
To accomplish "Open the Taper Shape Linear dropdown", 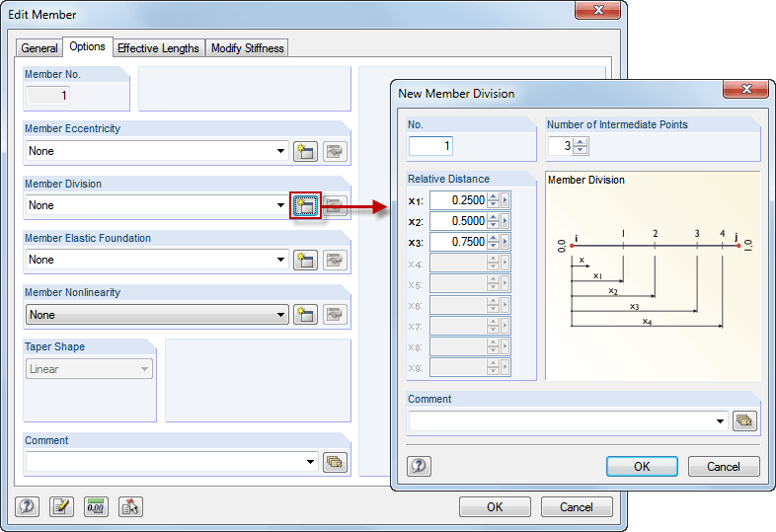I will (144, 369).
